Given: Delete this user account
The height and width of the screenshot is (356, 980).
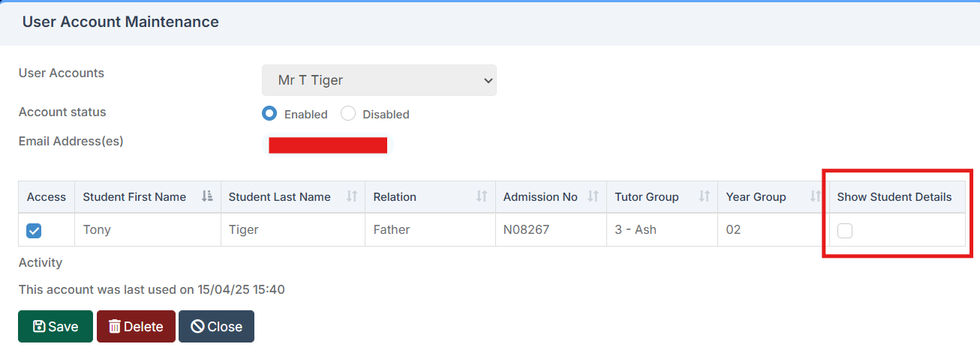Looking at the screenshot, I should point(136,327).
